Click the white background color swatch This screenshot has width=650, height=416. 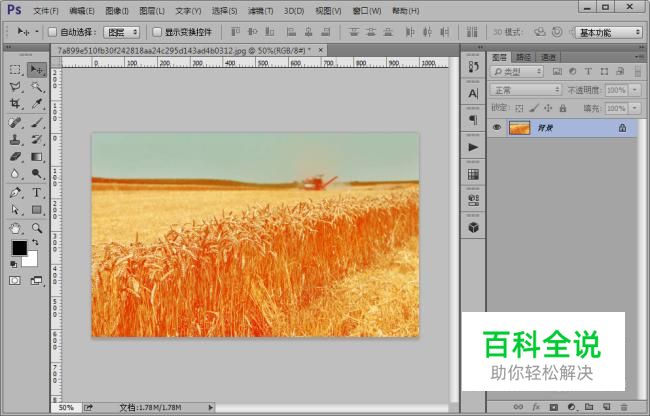32,261
